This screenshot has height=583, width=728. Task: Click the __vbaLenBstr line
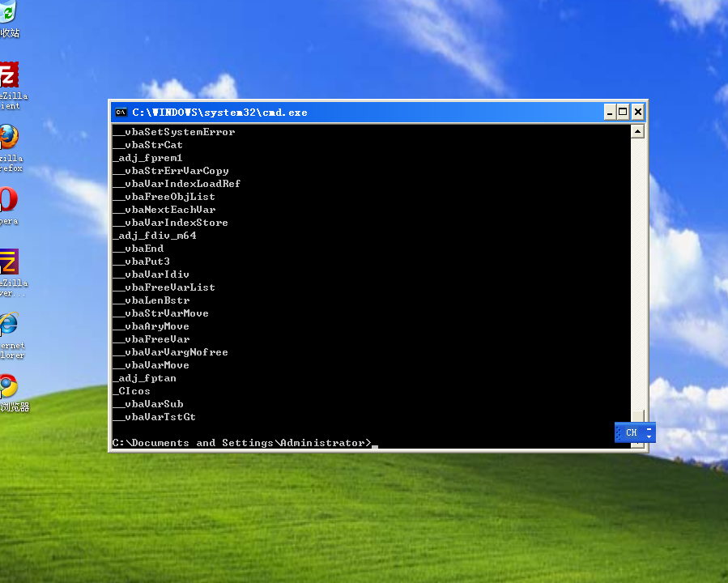point(151,301)
